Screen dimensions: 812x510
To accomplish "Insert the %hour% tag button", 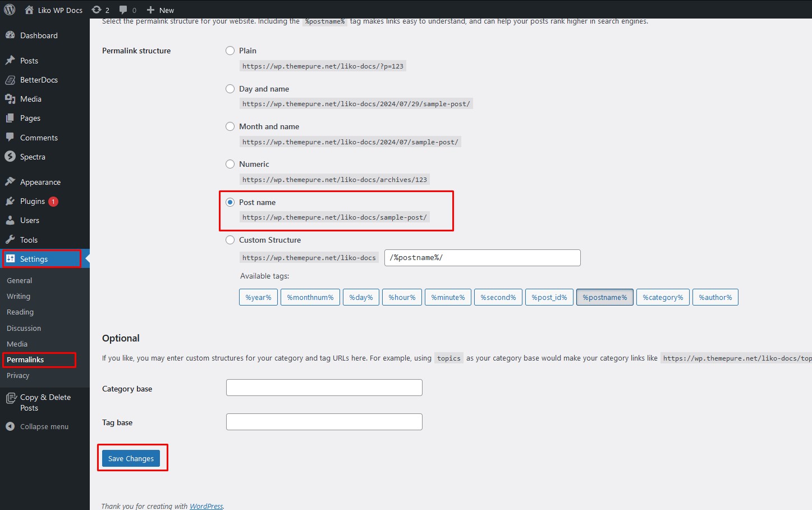I will 402,297.
